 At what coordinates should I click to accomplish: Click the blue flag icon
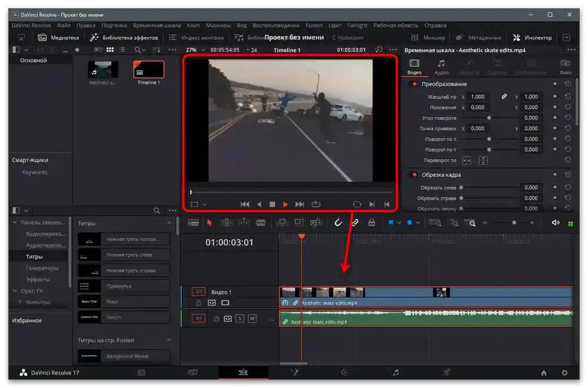pos(391,223)
